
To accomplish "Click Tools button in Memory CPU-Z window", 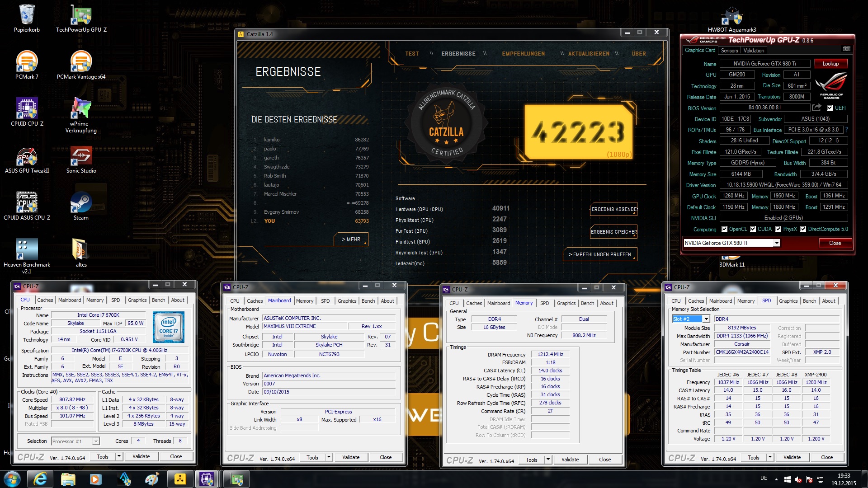I will click(x=532, y=460).
